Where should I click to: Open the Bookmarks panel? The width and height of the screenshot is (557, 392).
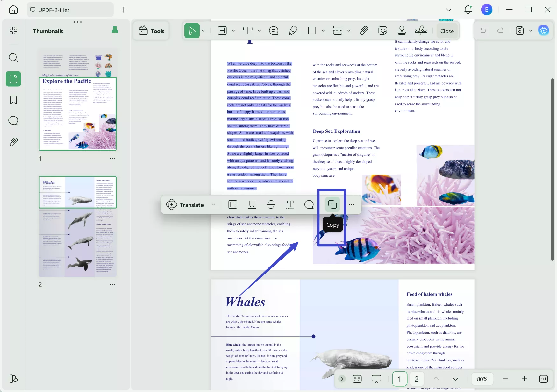pyautogui.click(x=13, y=100)
